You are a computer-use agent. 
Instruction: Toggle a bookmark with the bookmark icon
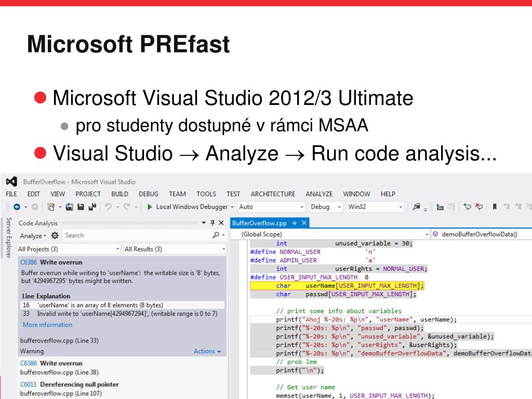click(495, 206)
